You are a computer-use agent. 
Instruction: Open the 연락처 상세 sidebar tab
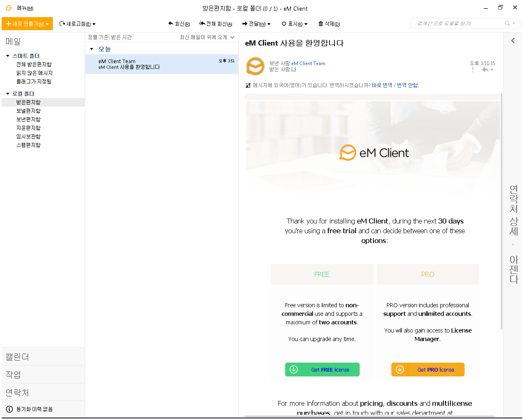point(514,210)
